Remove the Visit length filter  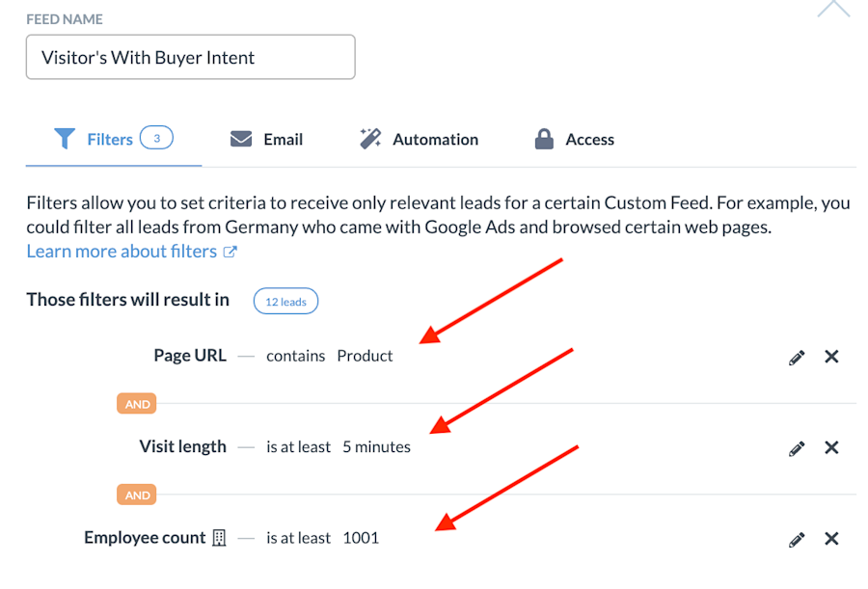(x=831, y=447)
